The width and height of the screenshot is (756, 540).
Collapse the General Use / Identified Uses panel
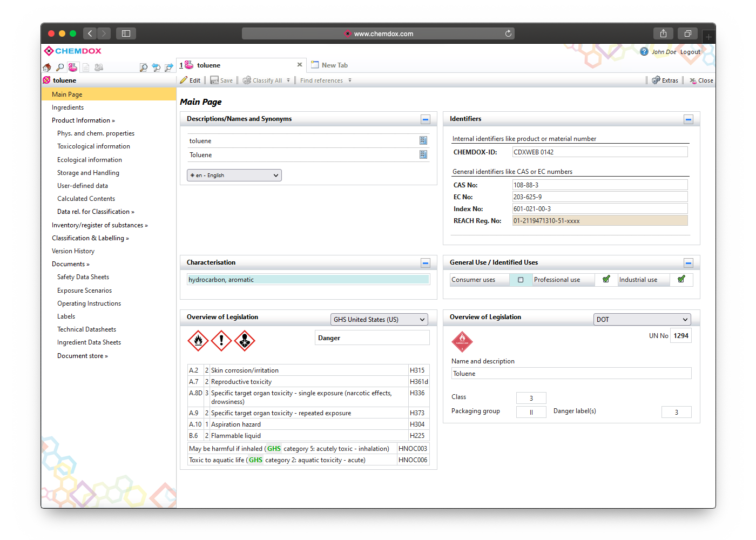click(x=688, y=263)
